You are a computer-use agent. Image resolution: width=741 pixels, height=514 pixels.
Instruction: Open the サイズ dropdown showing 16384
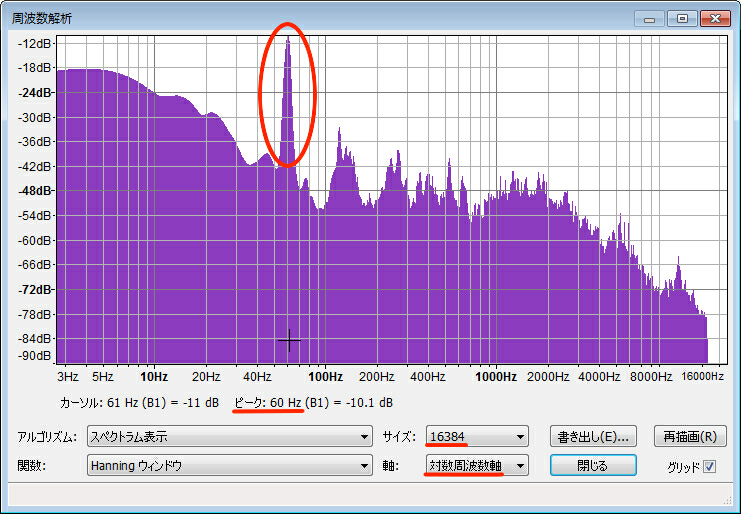pos(477,437)
